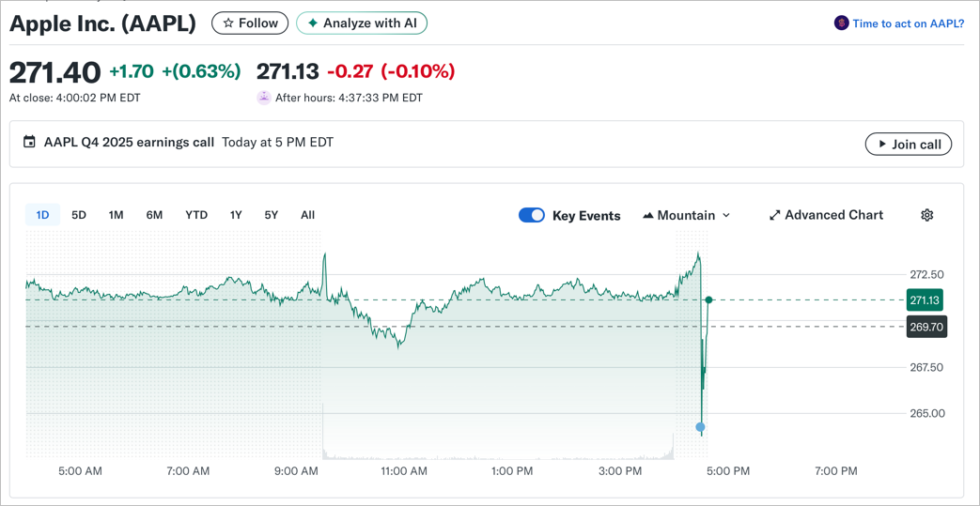Click the sparkle icon in Analyze with AI
The image size is (980, 506).
coord(313,23)
